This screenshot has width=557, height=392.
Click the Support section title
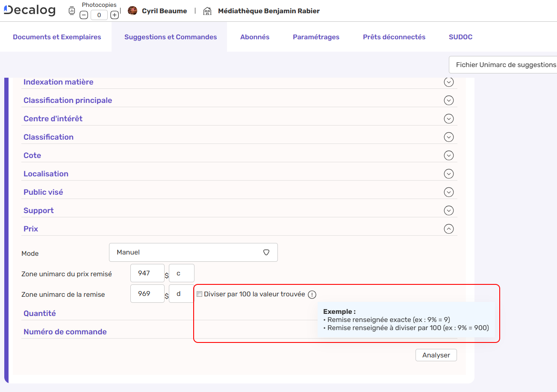[x=38, y=211]
